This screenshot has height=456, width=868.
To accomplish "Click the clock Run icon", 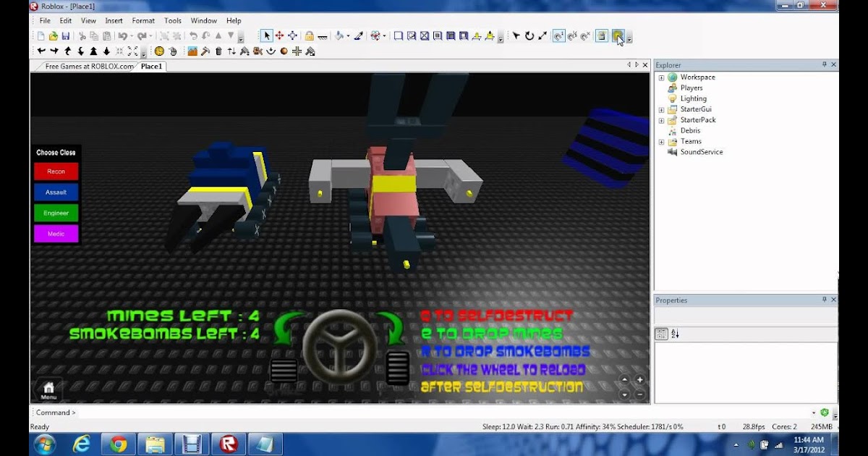I will [159, 51].
